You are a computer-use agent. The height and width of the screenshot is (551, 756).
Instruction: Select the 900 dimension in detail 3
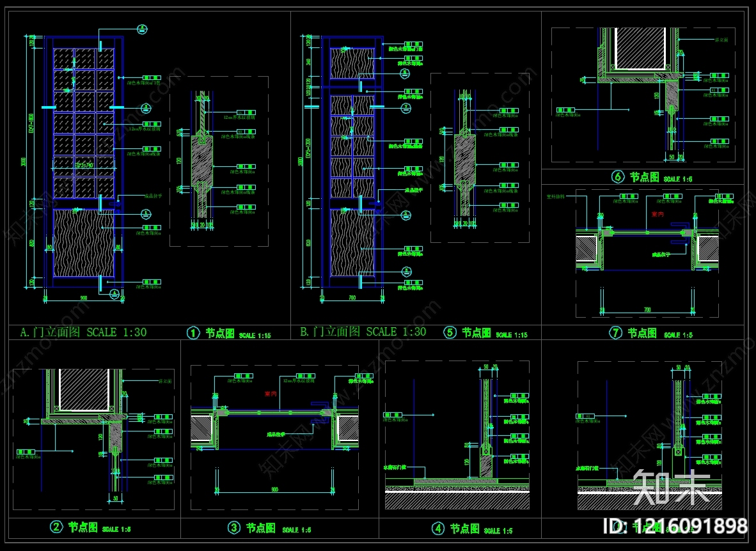pyautogui.click(x=275, y=489)
